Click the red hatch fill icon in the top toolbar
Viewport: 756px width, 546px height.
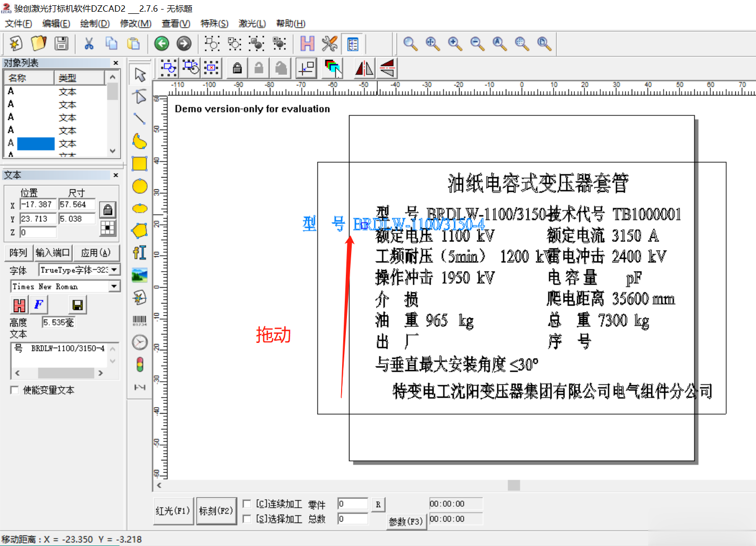(x=307, y=43)
